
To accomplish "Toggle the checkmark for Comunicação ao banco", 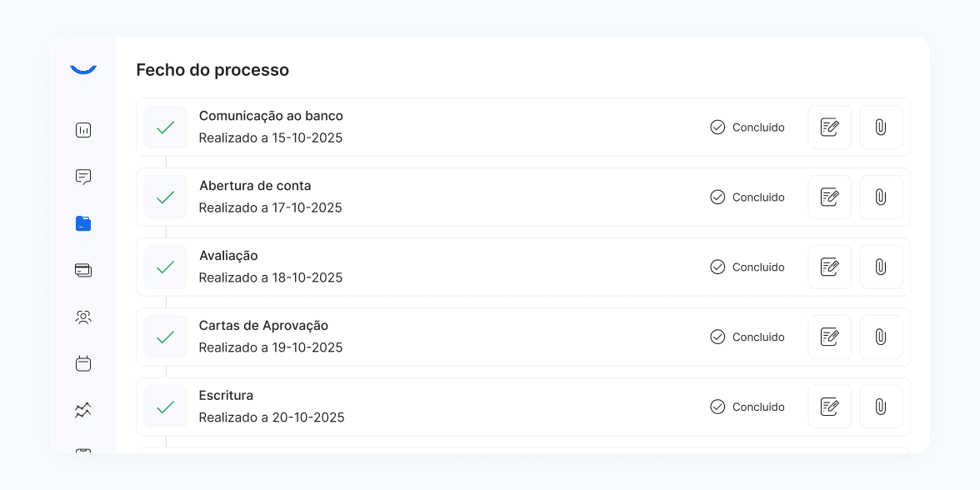I will 165,127.
